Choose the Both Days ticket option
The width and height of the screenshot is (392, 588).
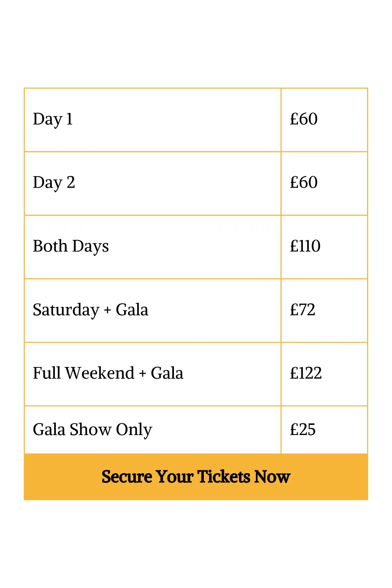71,246
